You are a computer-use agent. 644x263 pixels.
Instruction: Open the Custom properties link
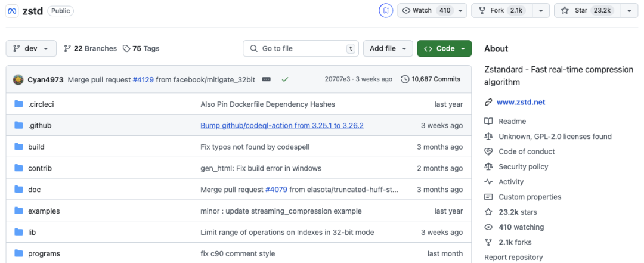pos(530,197)
